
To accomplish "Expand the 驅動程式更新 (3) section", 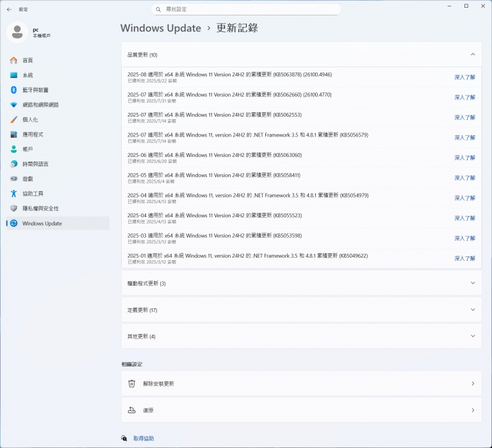I will pos(473,283).
